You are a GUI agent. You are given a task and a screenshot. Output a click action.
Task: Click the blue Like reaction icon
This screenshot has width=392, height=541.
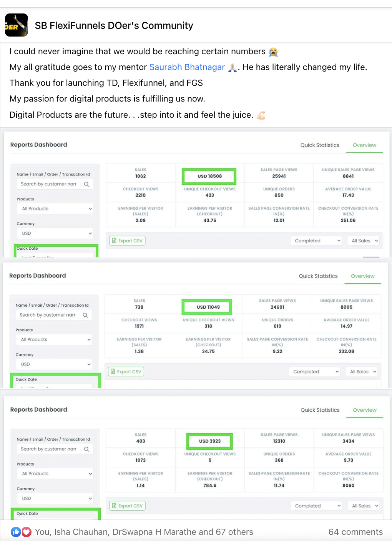16,532
